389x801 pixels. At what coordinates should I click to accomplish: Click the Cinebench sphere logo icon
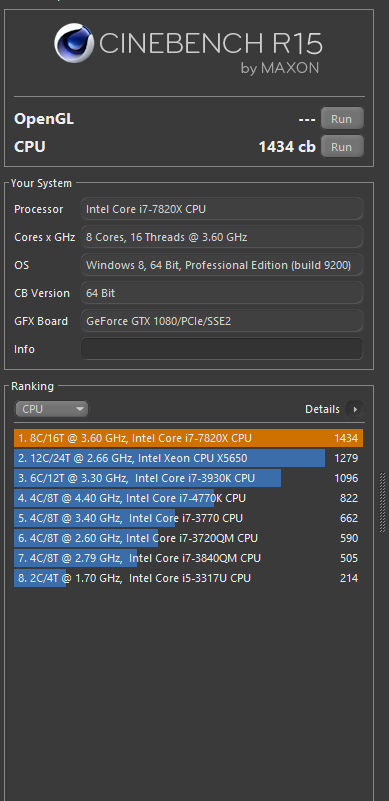[75, 43]
